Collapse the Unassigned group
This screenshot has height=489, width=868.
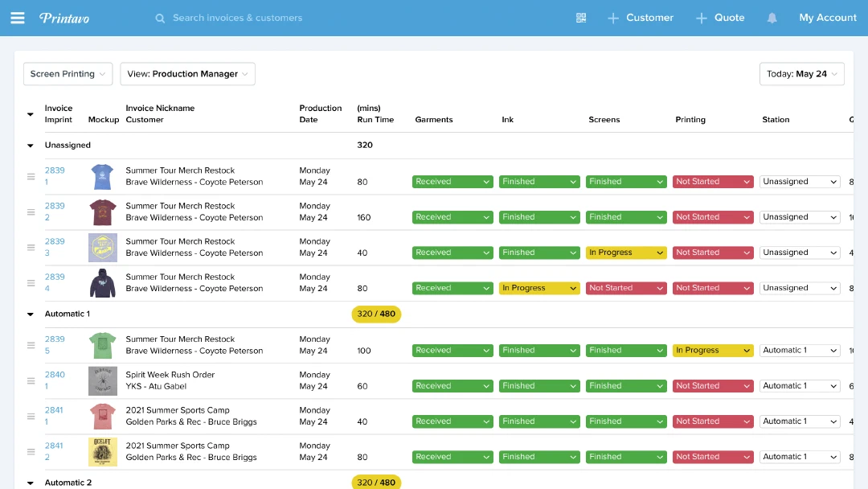[31, 146]
